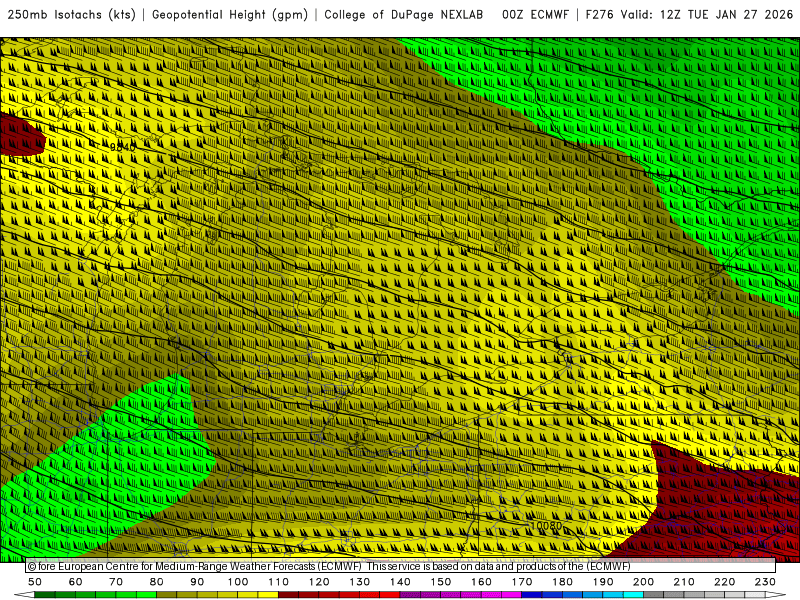Viewport: 800px width, 600px height.
Task: Select the bright yellow swatch just before 110
Action: 268,595
